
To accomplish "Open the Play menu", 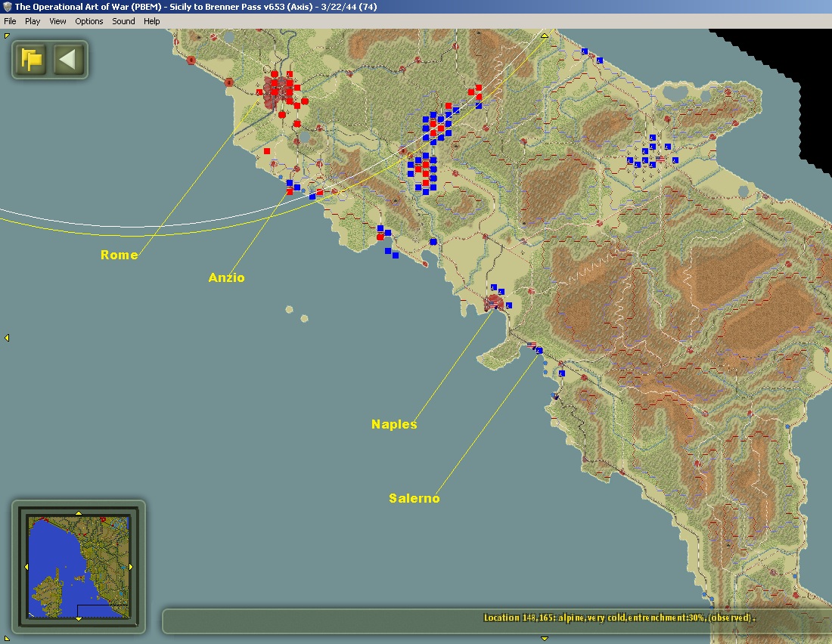I will [x=33, y=21].
